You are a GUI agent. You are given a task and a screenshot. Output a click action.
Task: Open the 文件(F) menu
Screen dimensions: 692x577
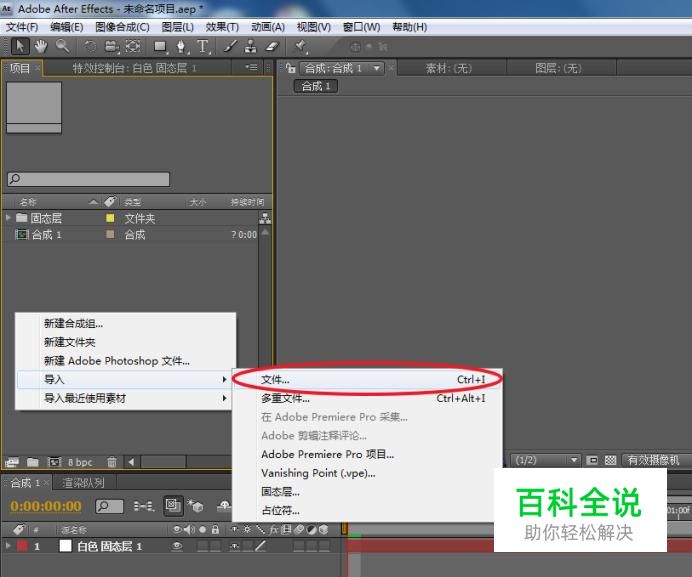click(22, 27)
